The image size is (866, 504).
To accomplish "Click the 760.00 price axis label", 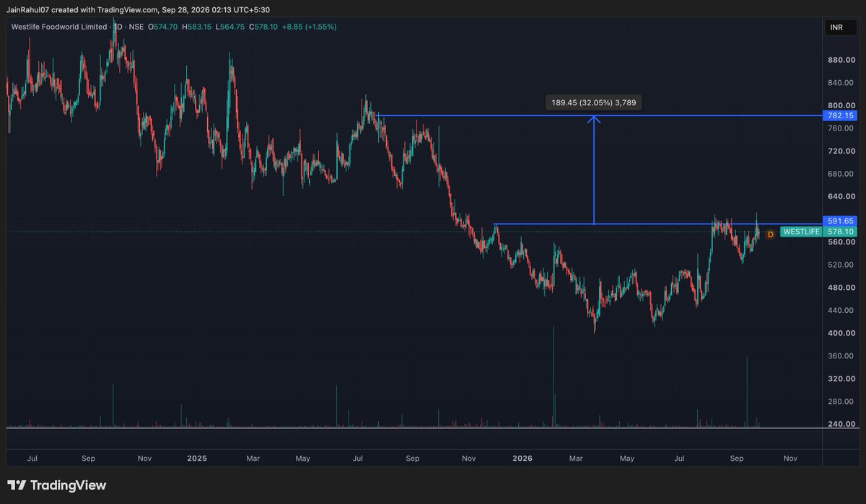I will (841, 128).
